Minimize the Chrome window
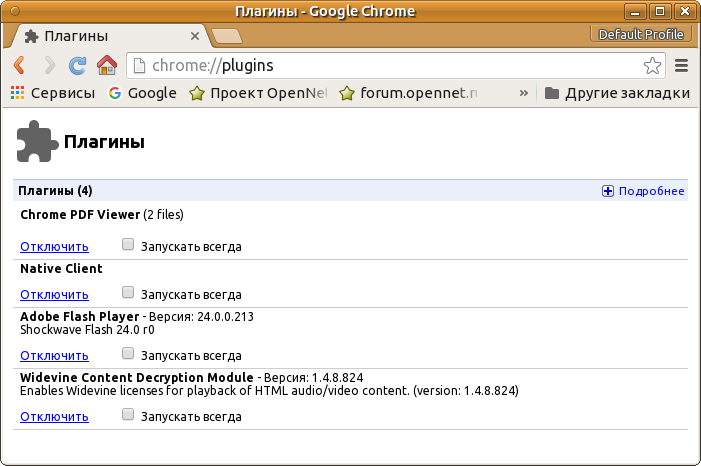Screen dimensions: 701x466 [x=635, y=11]
